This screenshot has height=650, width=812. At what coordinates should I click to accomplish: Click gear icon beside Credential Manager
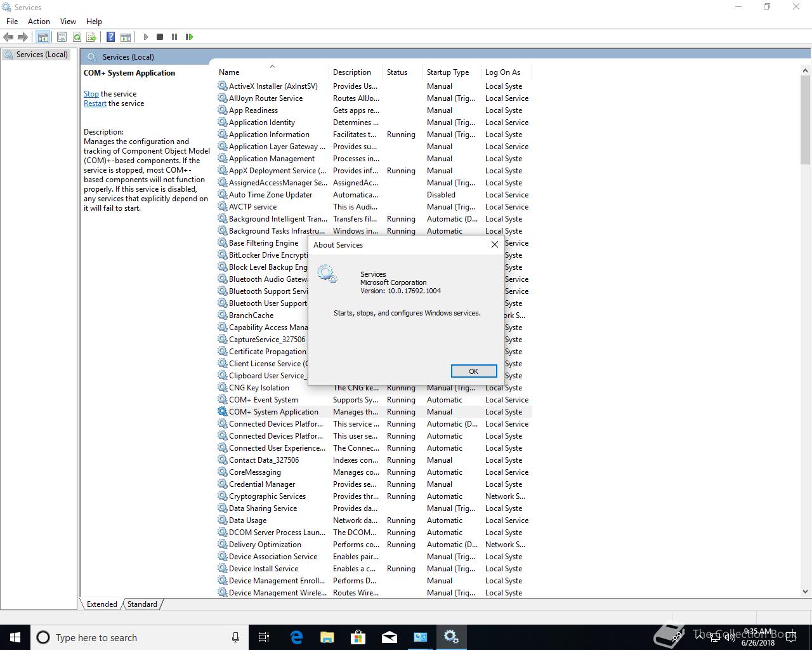pyautogui.click(x=223, y=484)
